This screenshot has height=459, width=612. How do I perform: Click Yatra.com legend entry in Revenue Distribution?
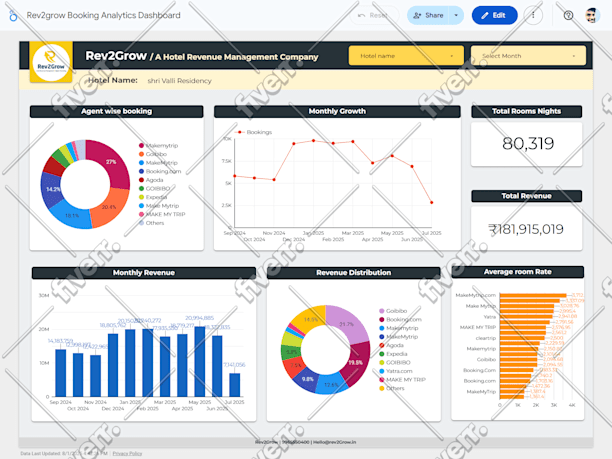point(396,371)
